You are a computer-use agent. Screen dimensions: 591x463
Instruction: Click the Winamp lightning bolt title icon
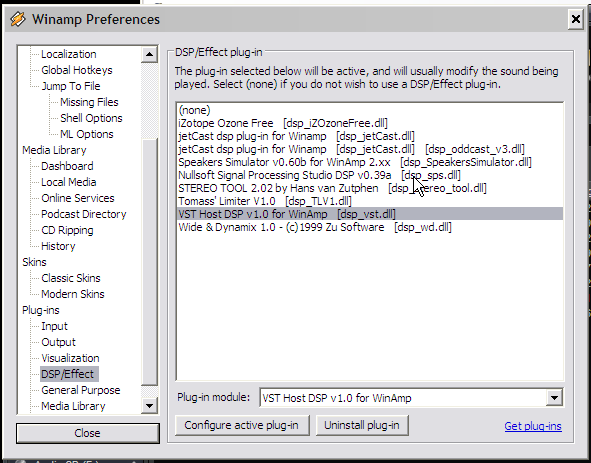click(x=18, y=19)
